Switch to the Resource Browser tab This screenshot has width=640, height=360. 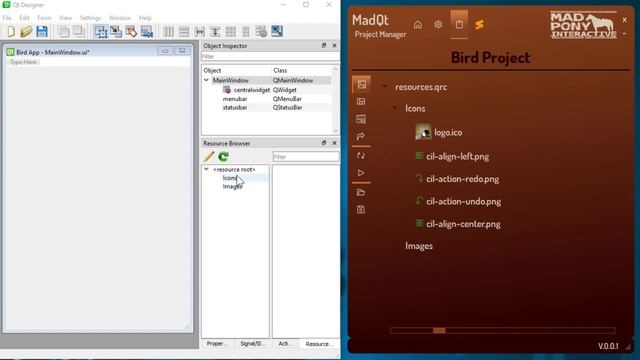[319, 344]
